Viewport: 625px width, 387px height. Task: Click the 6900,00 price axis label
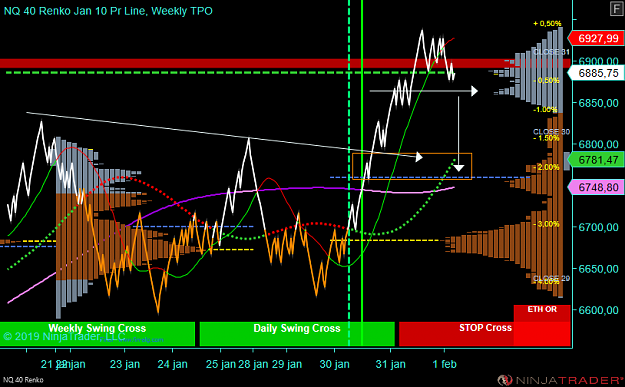[598, 61]
